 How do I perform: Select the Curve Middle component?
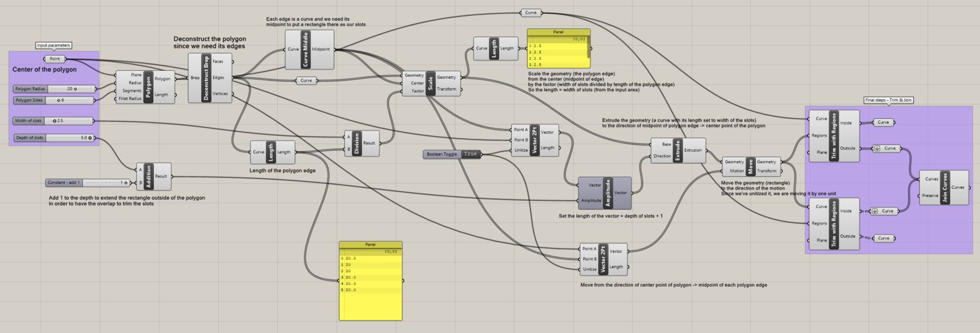coord(306,49)
